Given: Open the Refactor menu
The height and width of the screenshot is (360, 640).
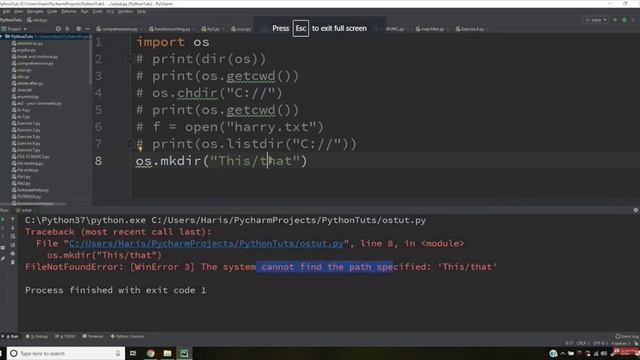Looking at the screenshot, I should tap(69, 11).
